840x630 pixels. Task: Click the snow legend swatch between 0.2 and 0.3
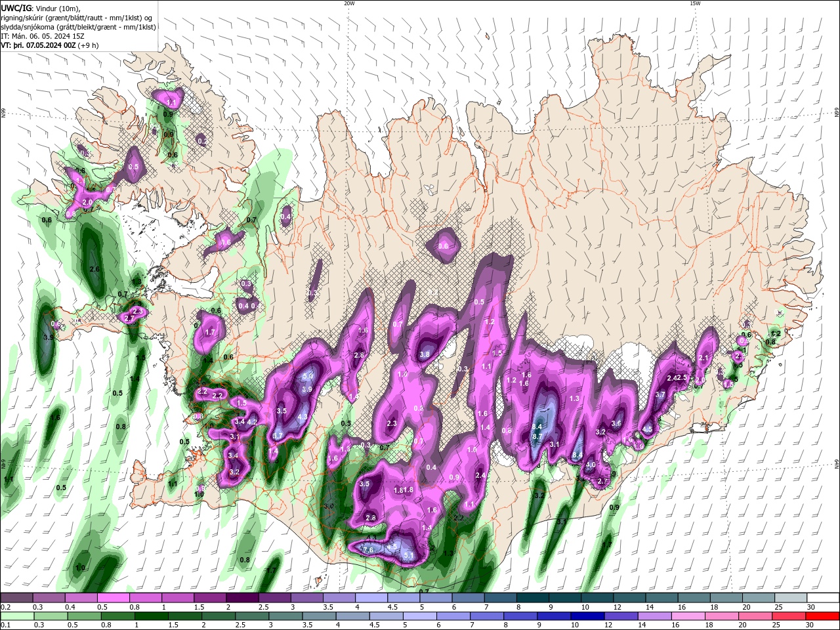tap(17, 598)
